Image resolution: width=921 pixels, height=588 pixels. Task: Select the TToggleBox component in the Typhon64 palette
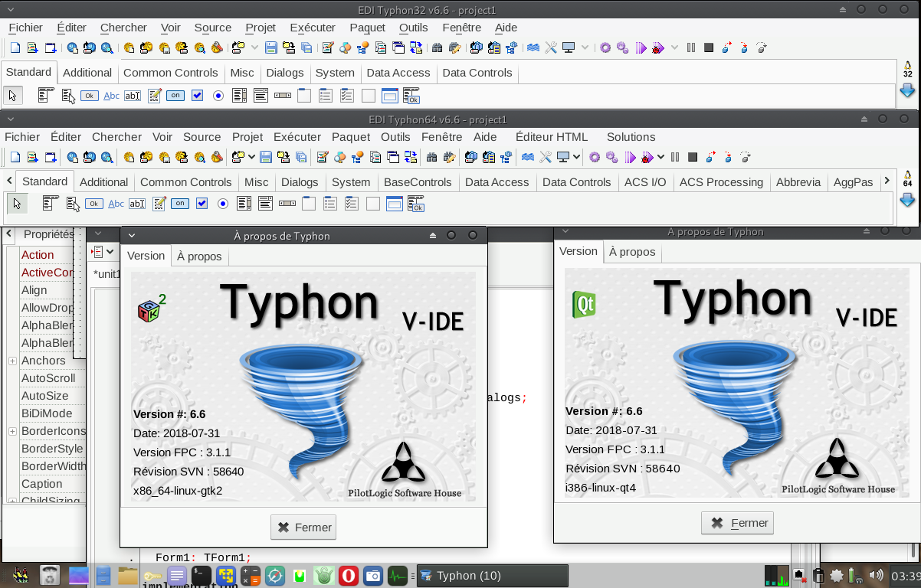[180, 204]
